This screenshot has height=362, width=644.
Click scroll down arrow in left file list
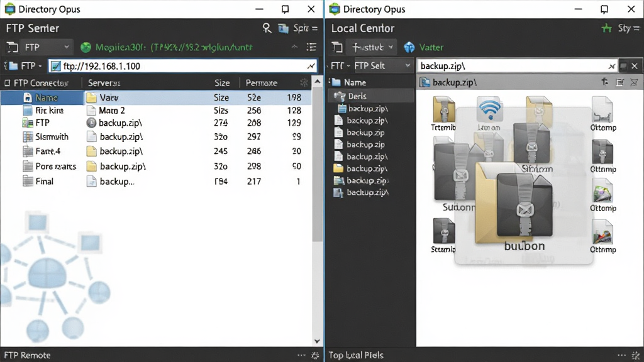(317, 341)
